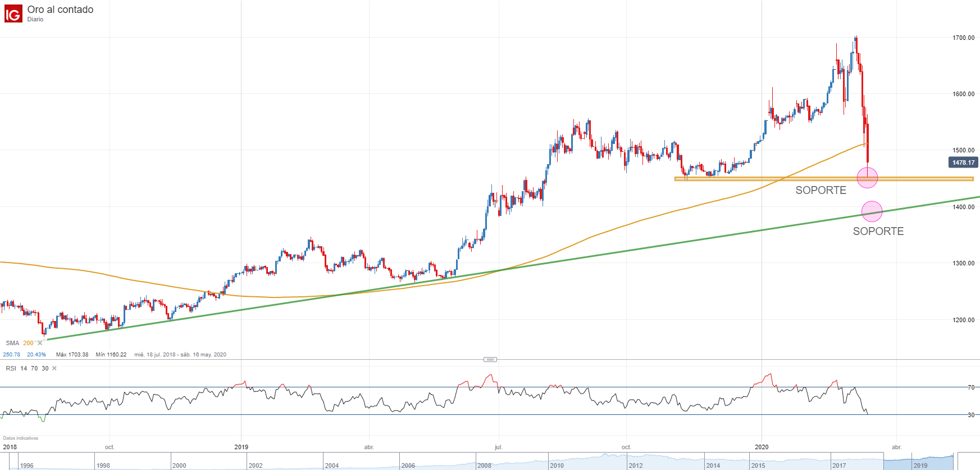Edit the RSI oversold value 30 in legend
The width and height of the screenshot is (980, 470).
tap(45, 368)
